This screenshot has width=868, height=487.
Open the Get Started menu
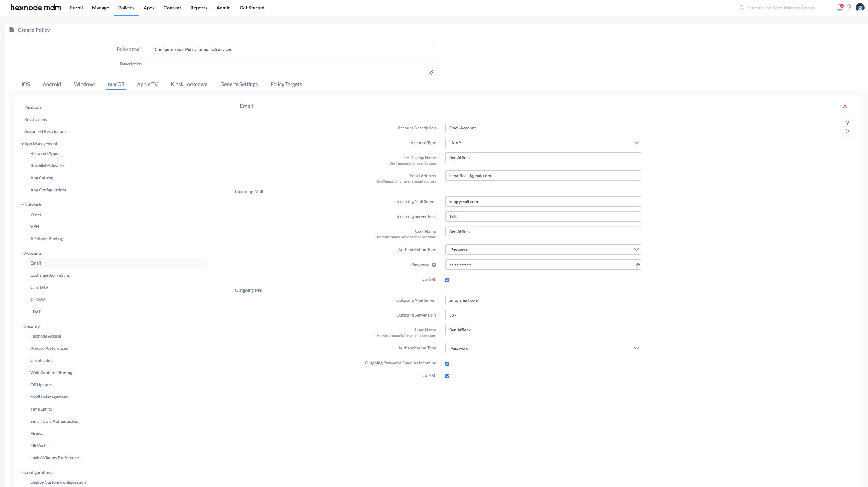point(252,7)
